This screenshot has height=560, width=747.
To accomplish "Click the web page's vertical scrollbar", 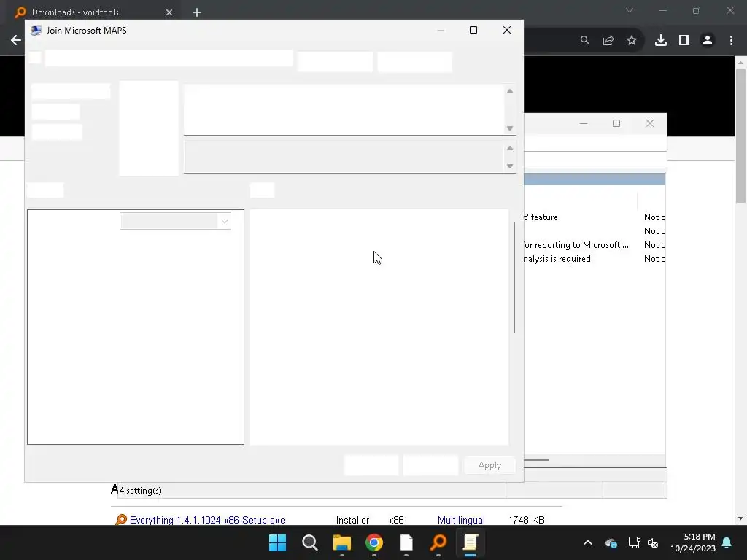I will click(x=740, y=136).
